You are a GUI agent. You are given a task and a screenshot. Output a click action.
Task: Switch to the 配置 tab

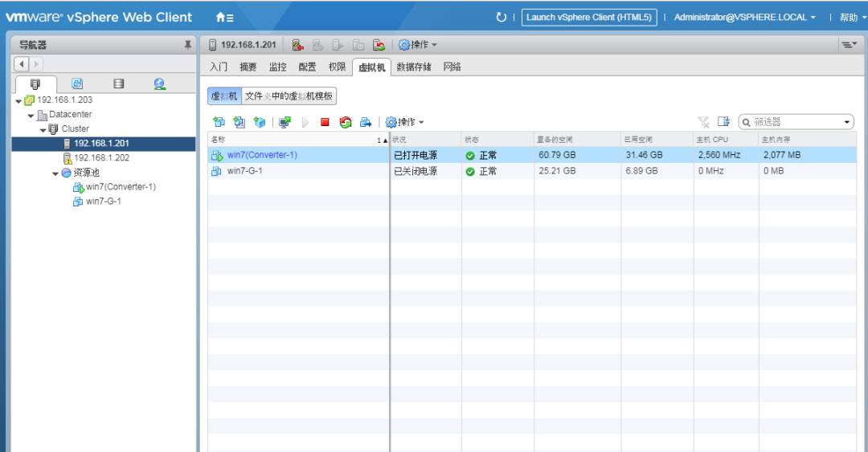click(307, 67)
